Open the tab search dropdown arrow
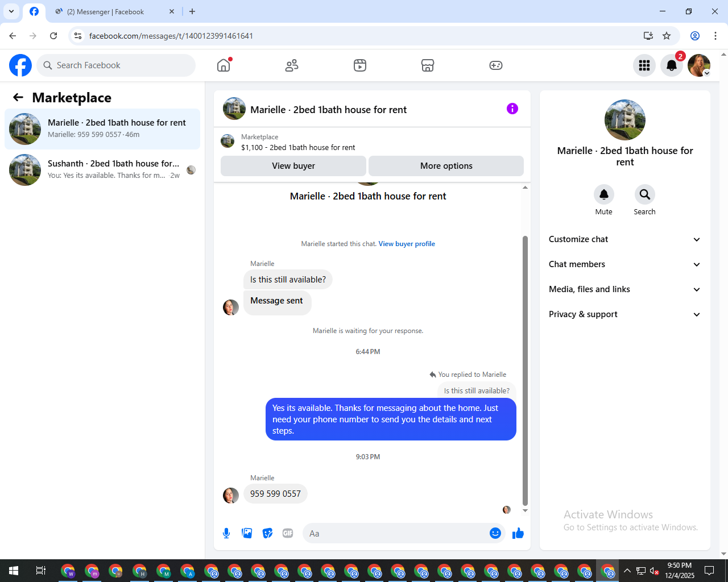This screenshot has width=728, height=582. click(11, 11)
